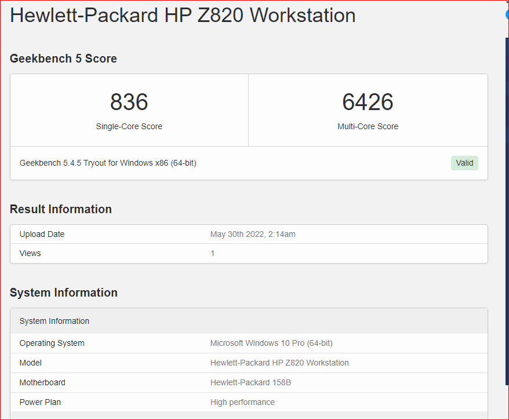Image resolution: width=509 pixels, height=420 pixels.
Task: Click the 836 single-core score number
Action: pos(129,102)
